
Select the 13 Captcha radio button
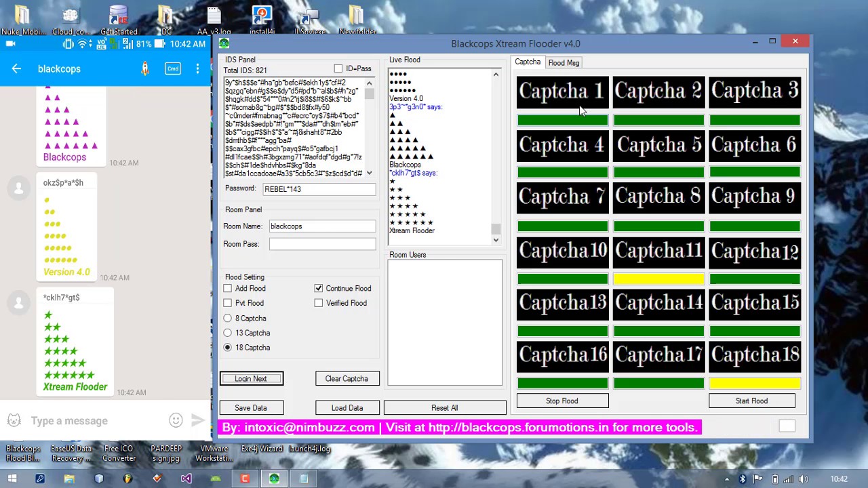[x=228, y=333]
